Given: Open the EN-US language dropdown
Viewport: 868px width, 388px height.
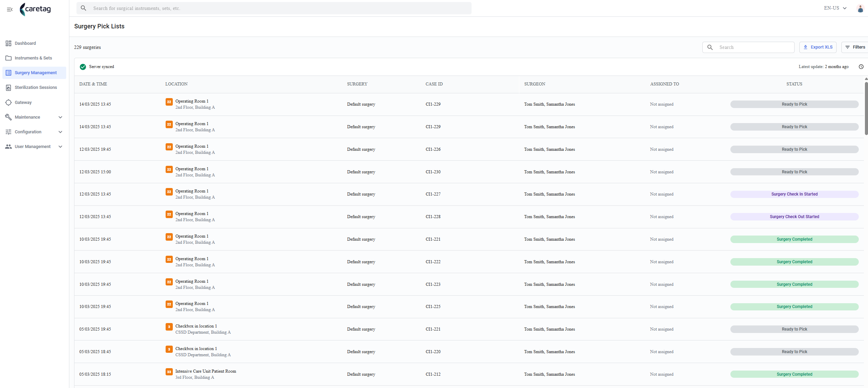Looking at the screenshot, I should (835, 8).
